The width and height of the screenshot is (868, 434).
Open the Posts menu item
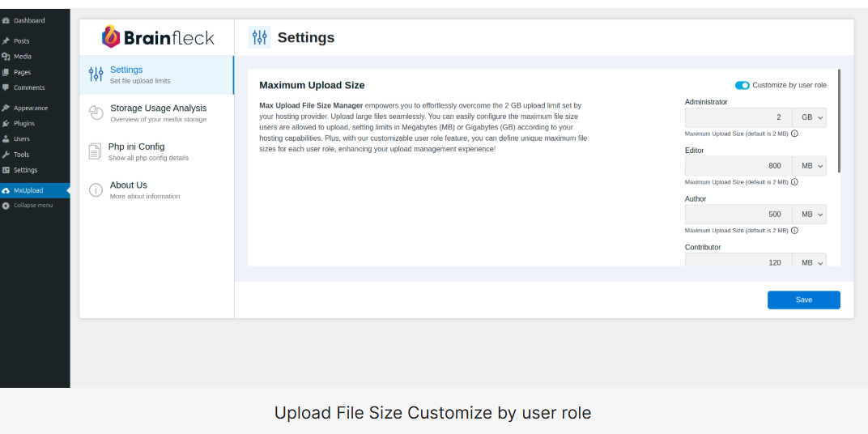tap(35, 41)
